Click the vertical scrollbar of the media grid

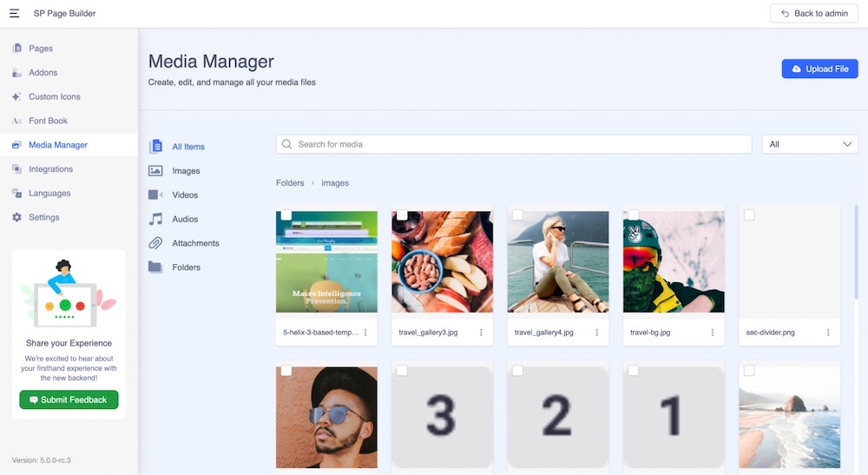tap(857, 252)
